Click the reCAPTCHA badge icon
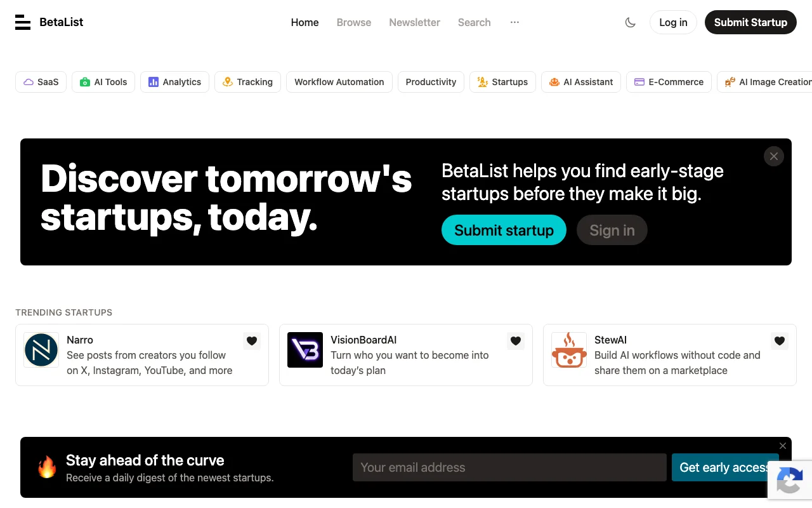 [x=790, y=481]
